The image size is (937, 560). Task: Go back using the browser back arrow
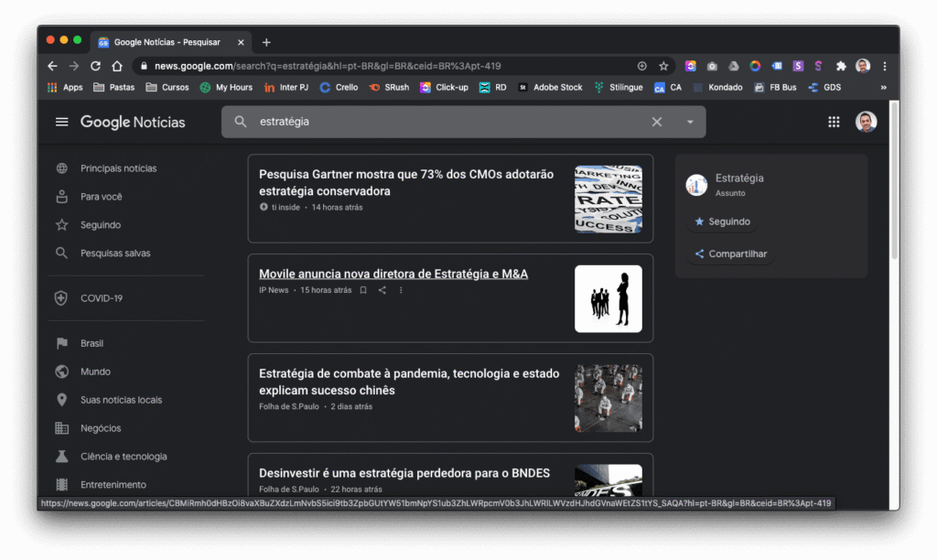[52, 66]
